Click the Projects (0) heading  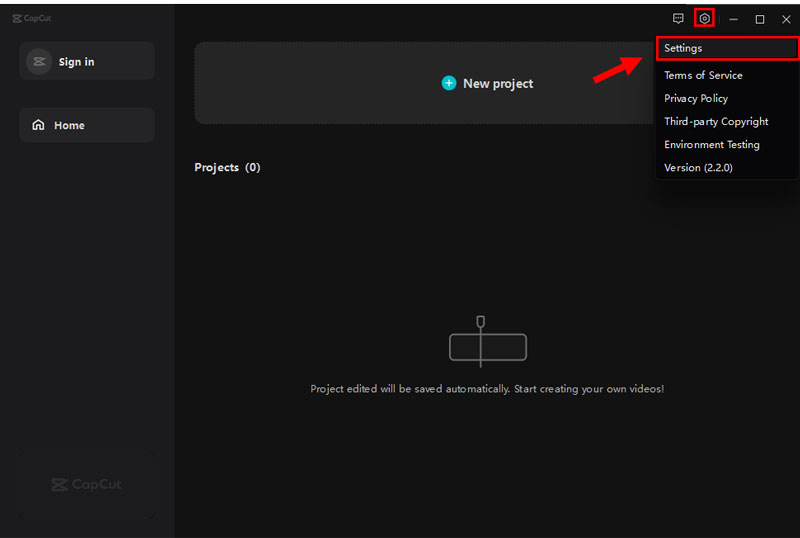coord(227,167)
